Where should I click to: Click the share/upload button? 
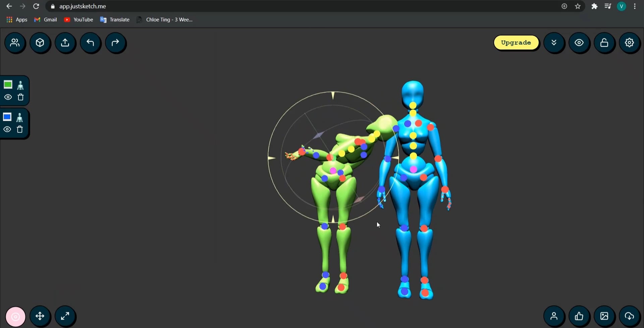point(65,43)
